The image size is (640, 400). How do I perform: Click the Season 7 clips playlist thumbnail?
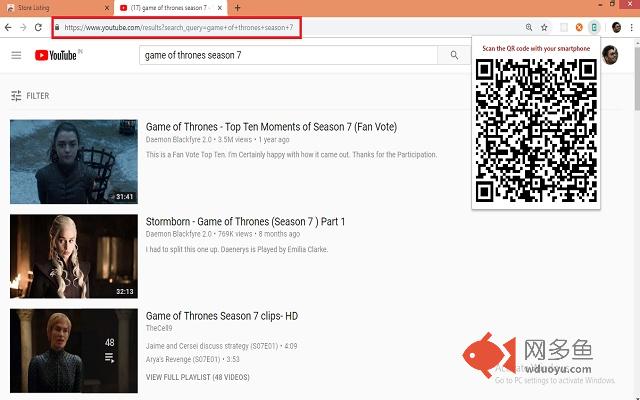coord(74,351)
